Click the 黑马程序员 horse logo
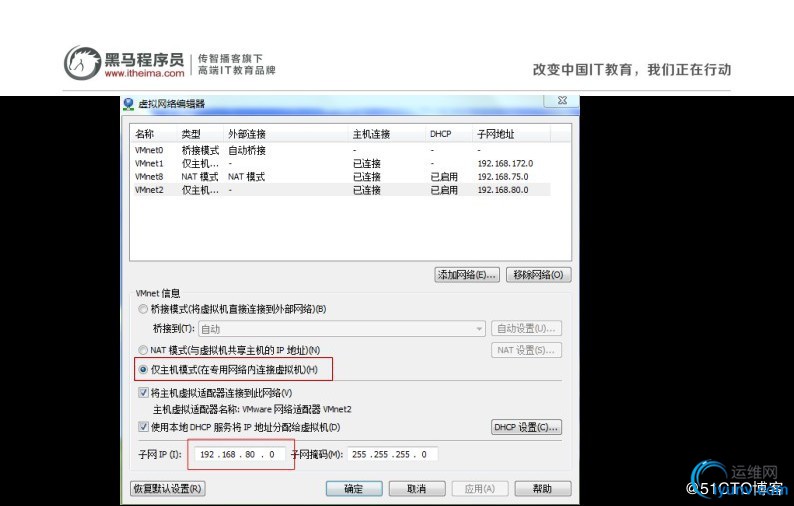The width and height of the screenshot is (794, 506). tap(83, 63)
